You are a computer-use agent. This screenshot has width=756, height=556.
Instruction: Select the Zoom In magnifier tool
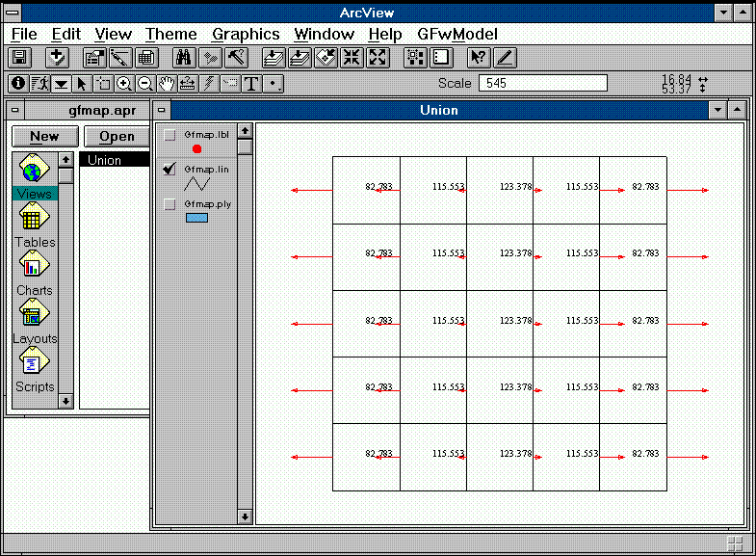[124, 84]
